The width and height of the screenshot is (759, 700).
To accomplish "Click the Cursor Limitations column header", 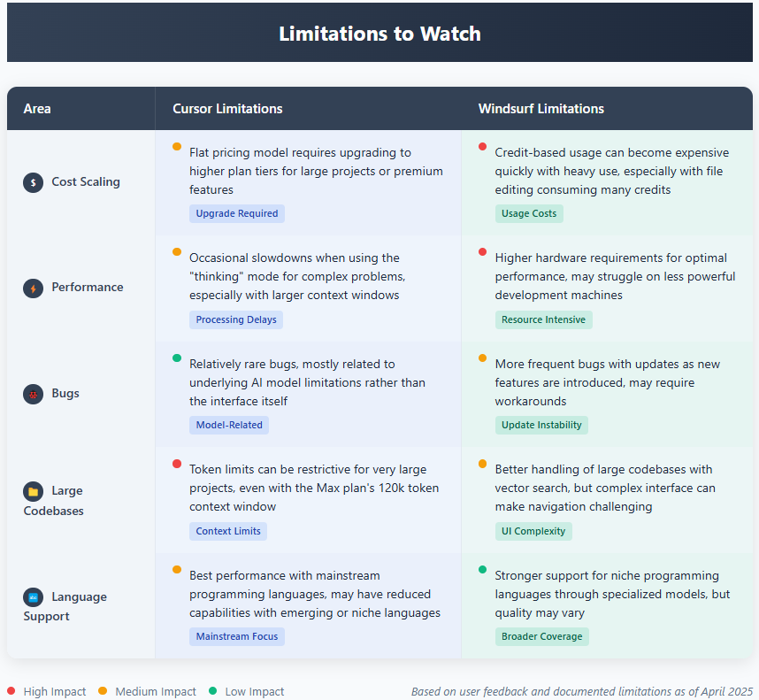I will click(227, 109).
